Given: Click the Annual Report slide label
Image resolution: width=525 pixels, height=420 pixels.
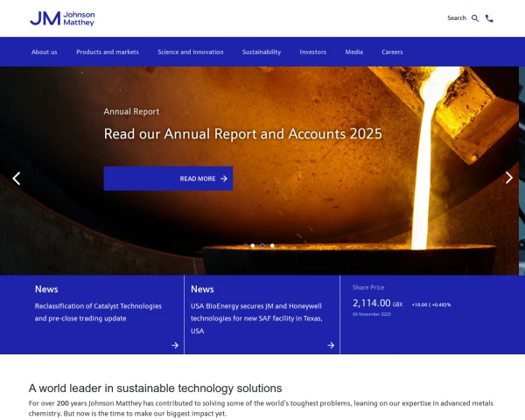Looking at the screenshot, I should click(x=131, y=111).
